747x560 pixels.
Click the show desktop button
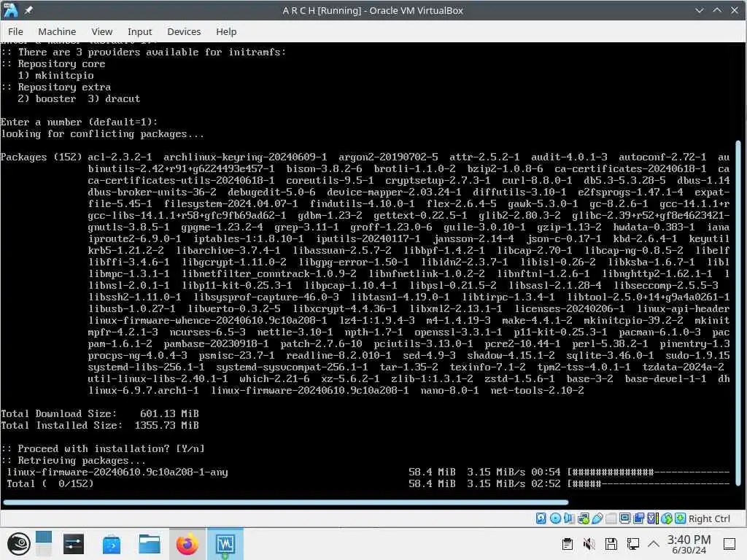[729, 544]
